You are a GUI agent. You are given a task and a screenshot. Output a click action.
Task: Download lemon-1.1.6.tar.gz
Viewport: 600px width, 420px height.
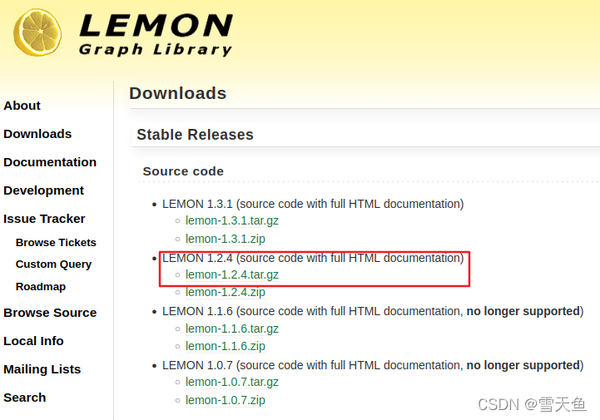pyautogui.click(x=232, y=329)
